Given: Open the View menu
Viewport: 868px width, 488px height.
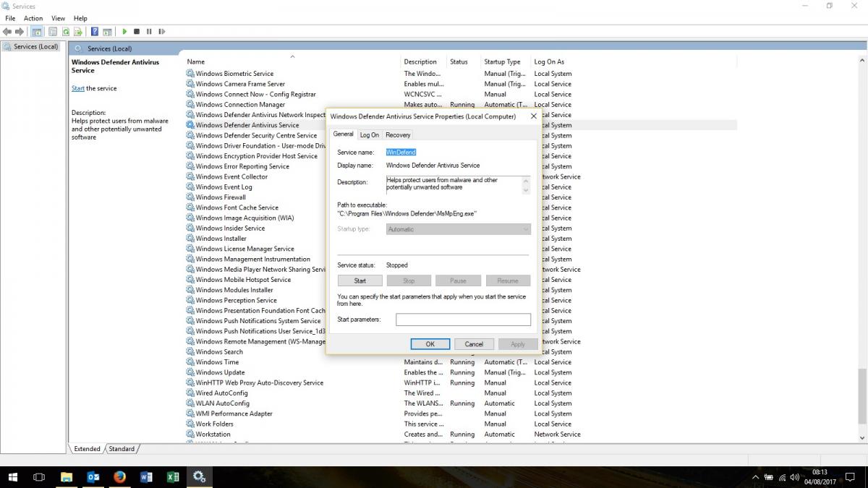Looking at the screenshot, I should [x=59, y=18].
